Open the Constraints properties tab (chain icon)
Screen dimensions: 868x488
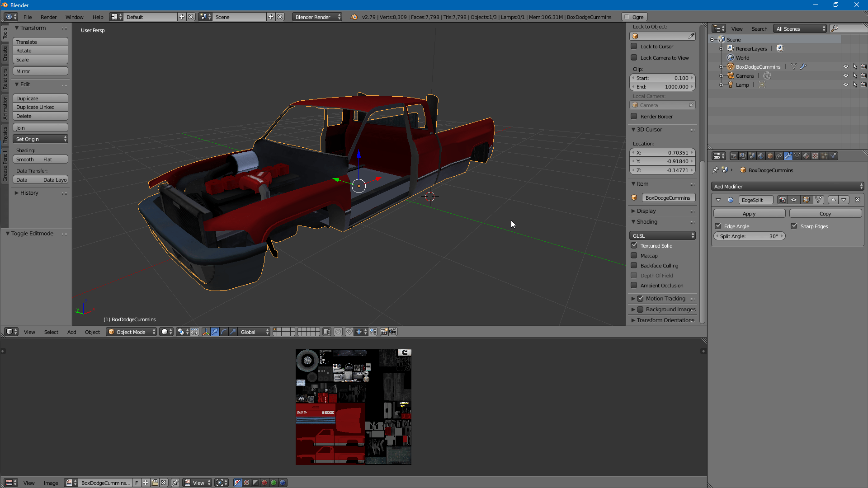tap(779, 156)
